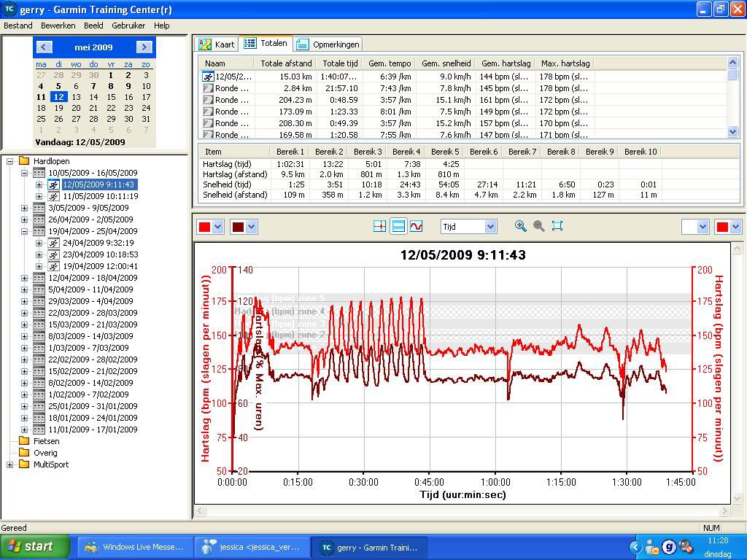The width and height of the screenshot is (747, 560).
Task: Toggle the crosshair cursor graph tool
Action: (379, 227)
